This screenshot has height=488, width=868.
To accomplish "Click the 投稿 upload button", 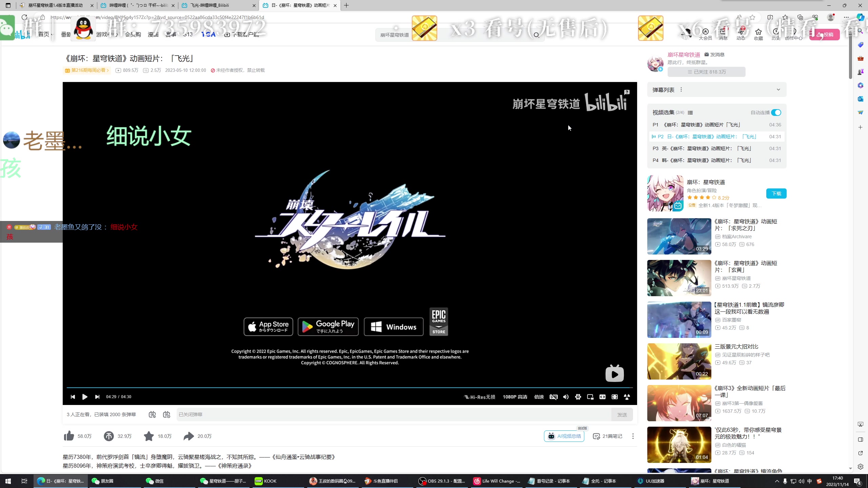I will 825,35.
